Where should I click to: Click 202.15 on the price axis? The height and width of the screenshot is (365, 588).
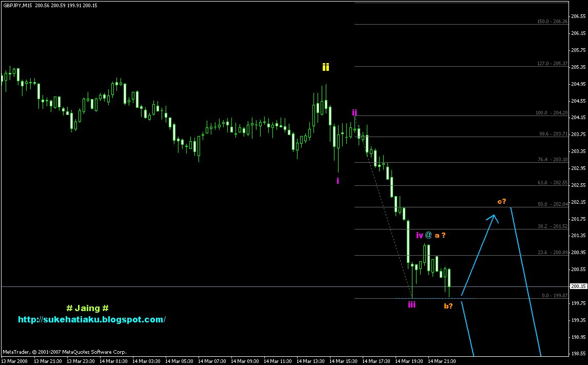coord(578,202)
